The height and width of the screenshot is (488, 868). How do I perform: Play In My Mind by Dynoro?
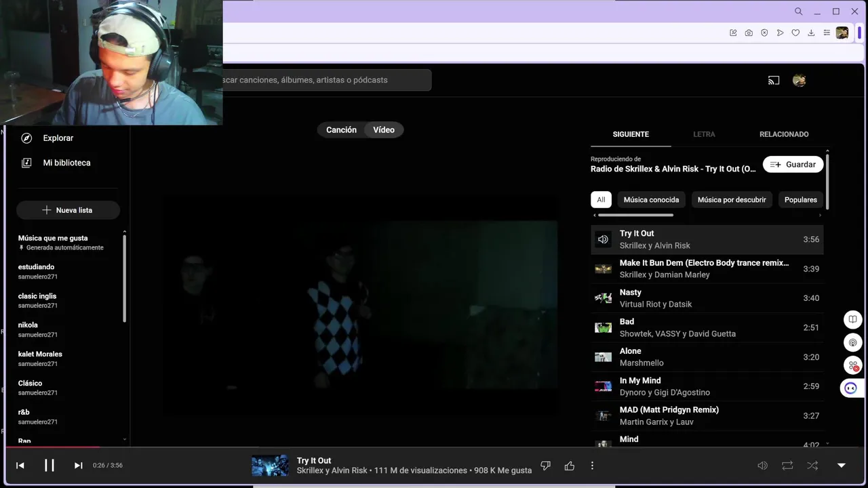(707, 386)
